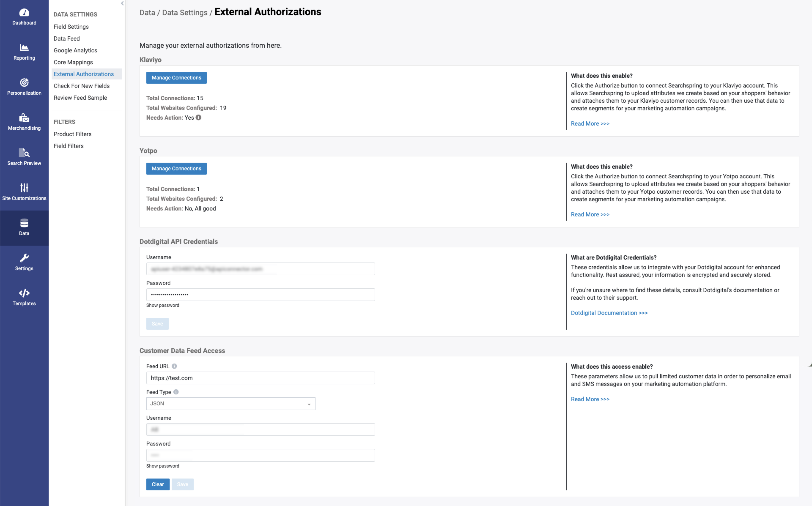Click Save in Customer Data Feed Access
812x506 pixels.
(182, 485)
